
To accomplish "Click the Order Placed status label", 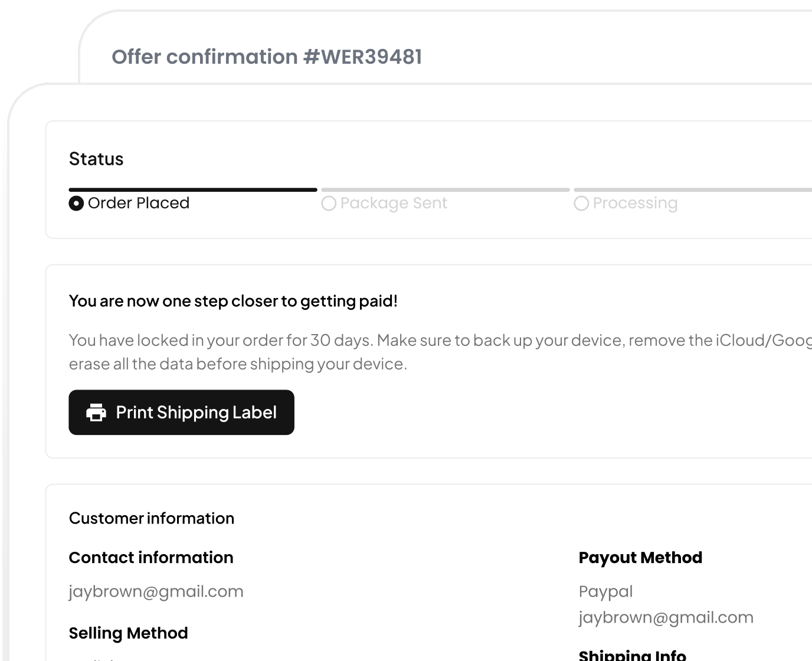I will pyautogui.click(x=139, y=203).
